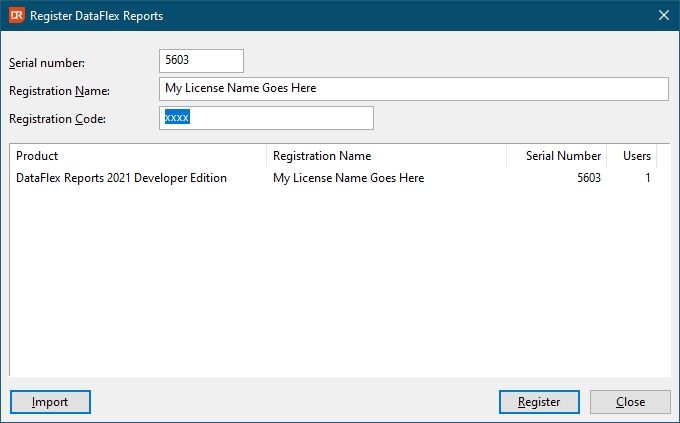Click into the Registration Name field
Image resolution: width=680 pixels, height=423 pixels.
click(414, 89)
